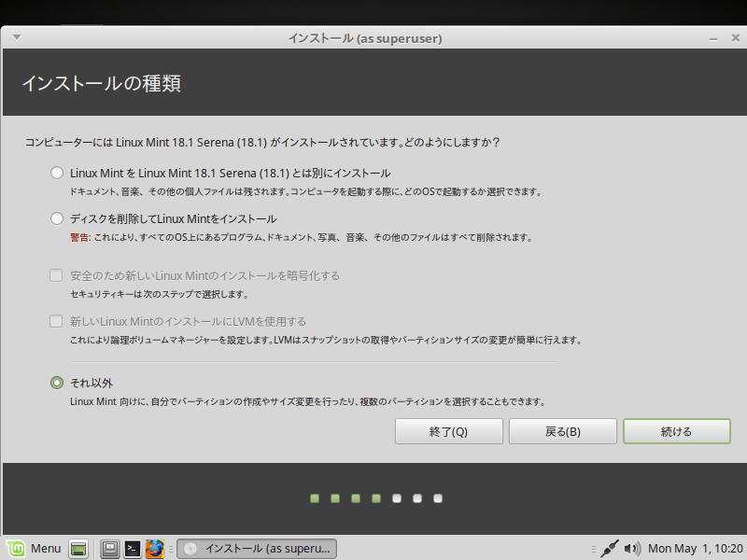Launch Firefox from the panel

click(x=155, y=549)
